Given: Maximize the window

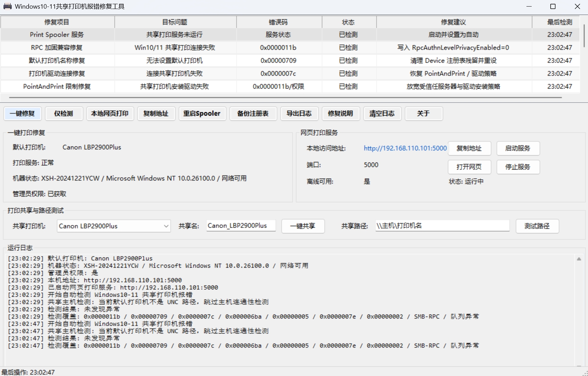Looking at the screenshot, I should [553, 7].
